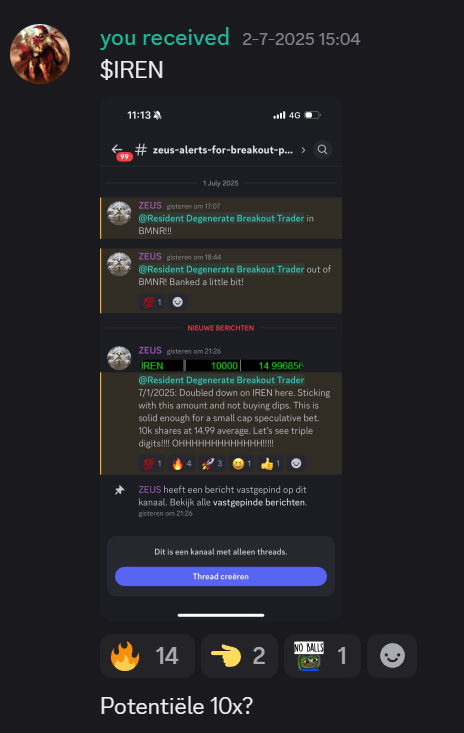The width and height of the screenshot is (464, 733).
Task: Toggle the pointing hand reaction with 2 votes
Action: coord(239,656)
